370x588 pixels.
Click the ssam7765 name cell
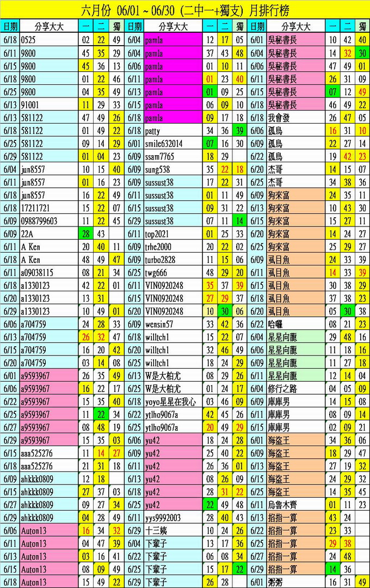coord(173,157)
